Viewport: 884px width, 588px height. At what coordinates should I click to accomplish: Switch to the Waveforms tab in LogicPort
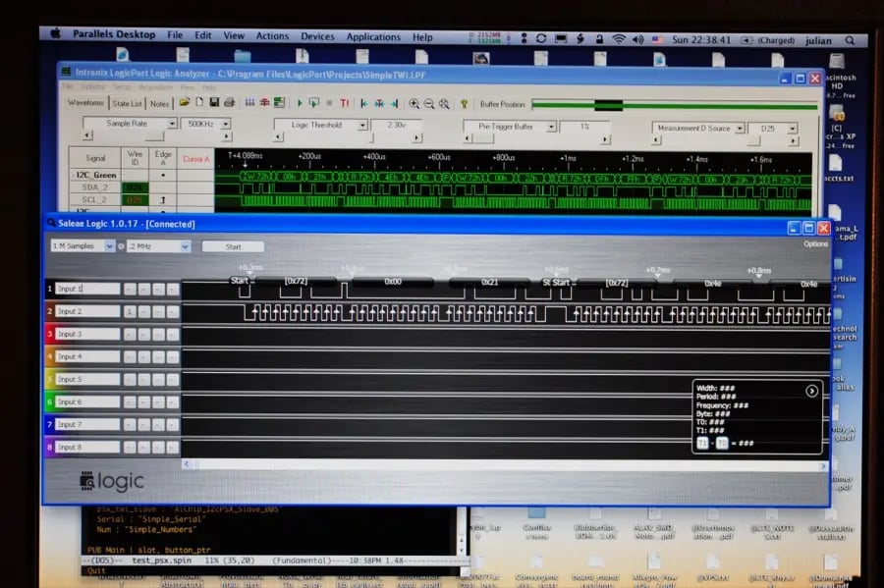[x=85, y=102]
